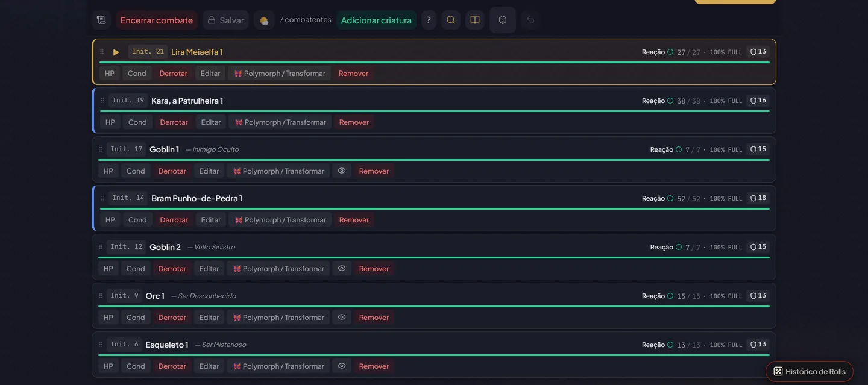Click the Salvar button with lock
868x385 pixels.
pos(225,20)
